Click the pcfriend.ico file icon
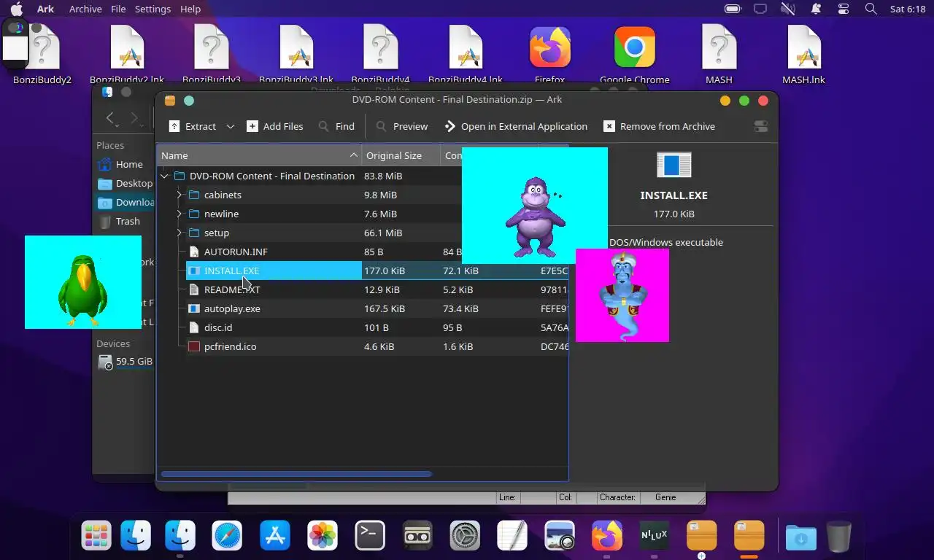Screen dimensions: 934x560 194,346
